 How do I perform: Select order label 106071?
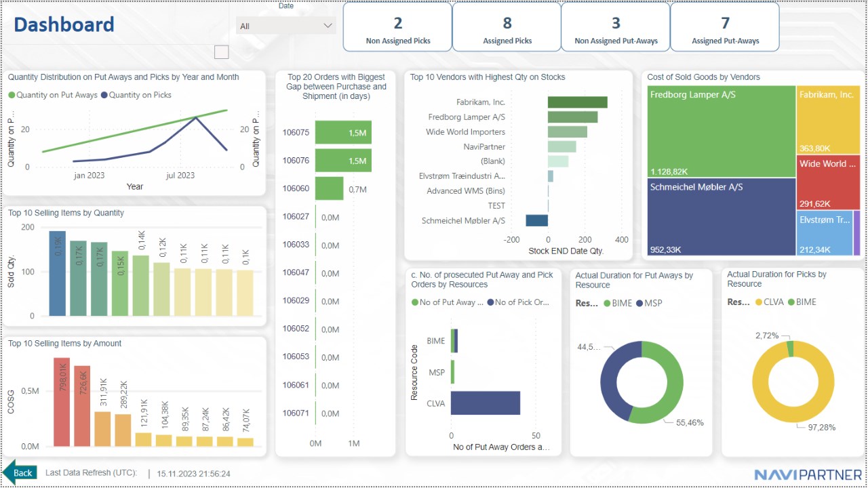[x=296, y=413]
